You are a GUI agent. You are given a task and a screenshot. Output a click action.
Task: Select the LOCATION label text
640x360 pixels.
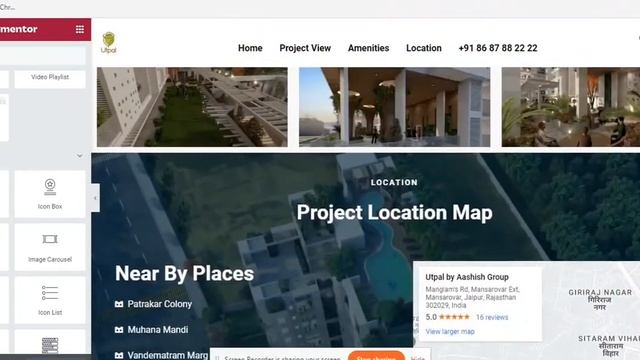coord(394,182)
